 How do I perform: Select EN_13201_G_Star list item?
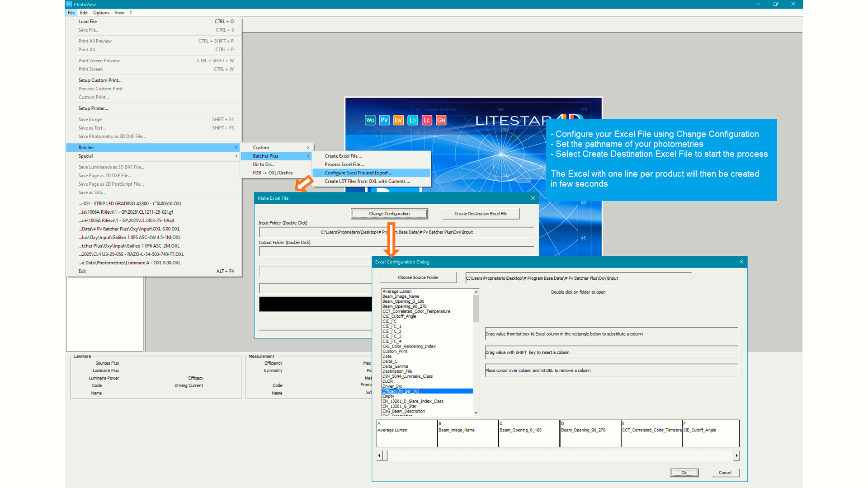click(x=427, y=406)
